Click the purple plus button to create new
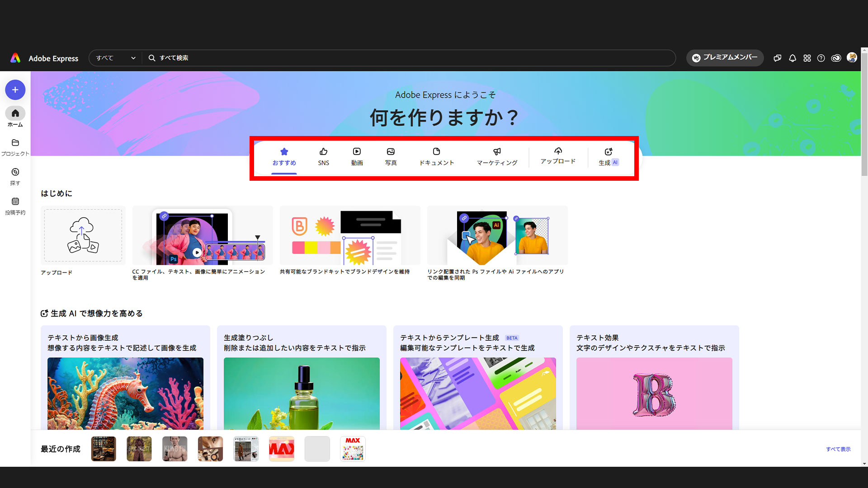The height and width of the screenshot is (488, 868). 15,89
